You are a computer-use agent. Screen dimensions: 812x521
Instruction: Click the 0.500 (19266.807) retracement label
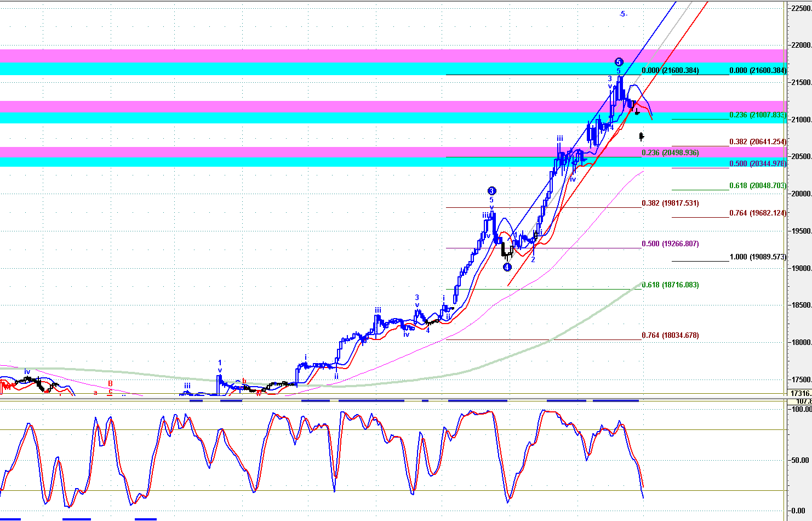coord(670,243)
